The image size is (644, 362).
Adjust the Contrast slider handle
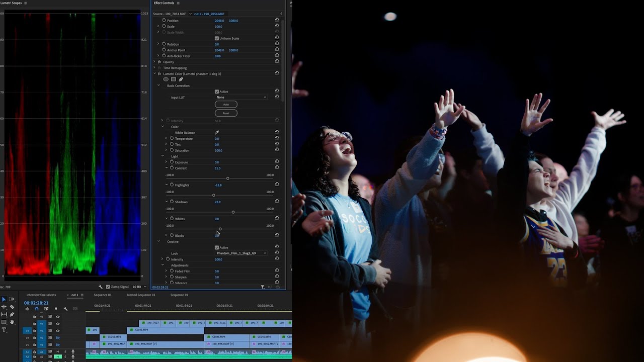tap(228, 178)
